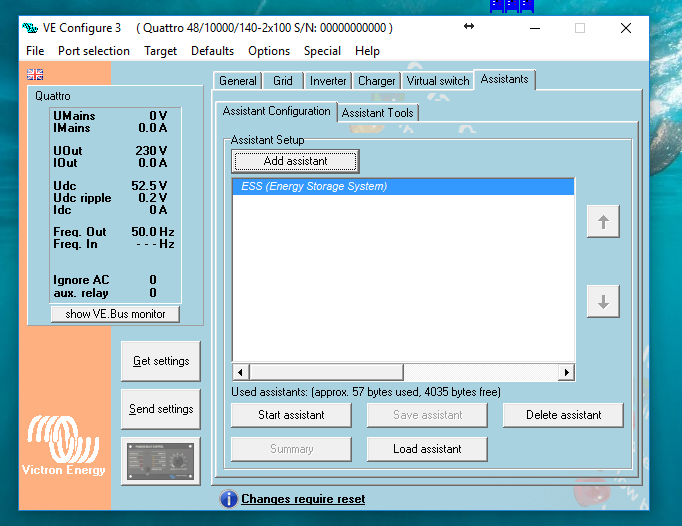Open the File menu

[35, 51]
